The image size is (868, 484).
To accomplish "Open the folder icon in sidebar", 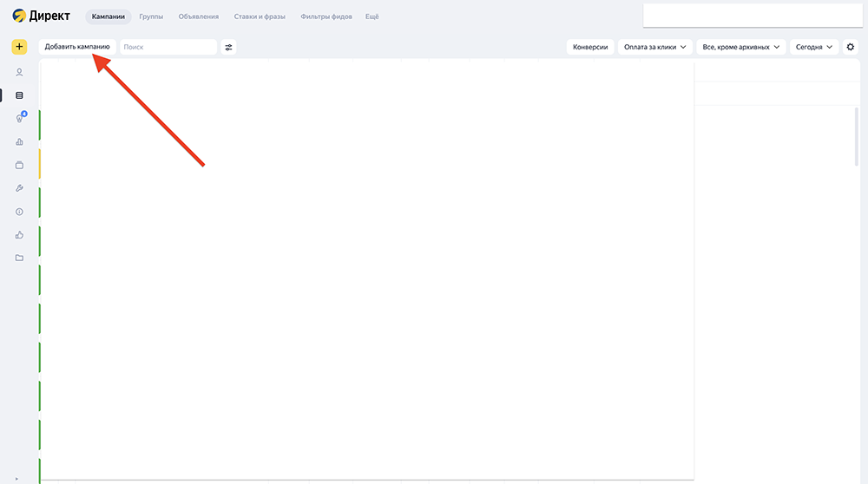I will point(19,258).
